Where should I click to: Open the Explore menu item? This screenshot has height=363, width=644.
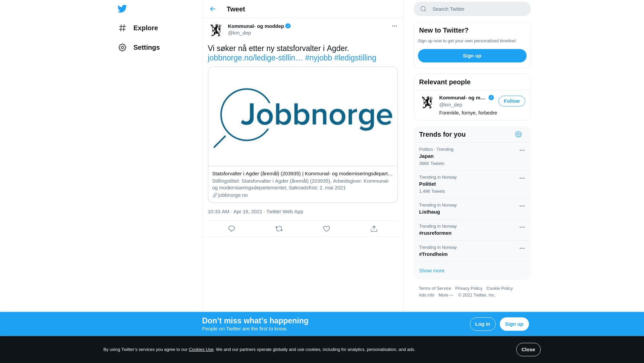145,28
